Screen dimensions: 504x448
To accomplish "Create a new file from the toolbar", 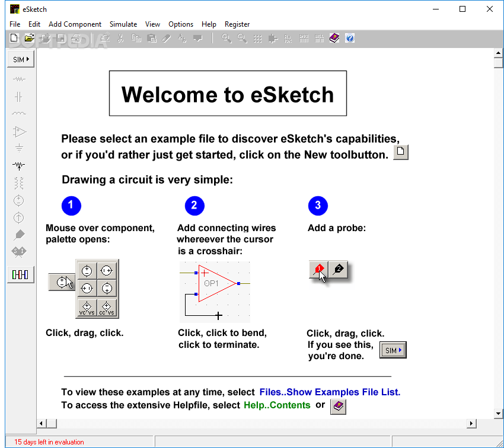I will [14, 38].
